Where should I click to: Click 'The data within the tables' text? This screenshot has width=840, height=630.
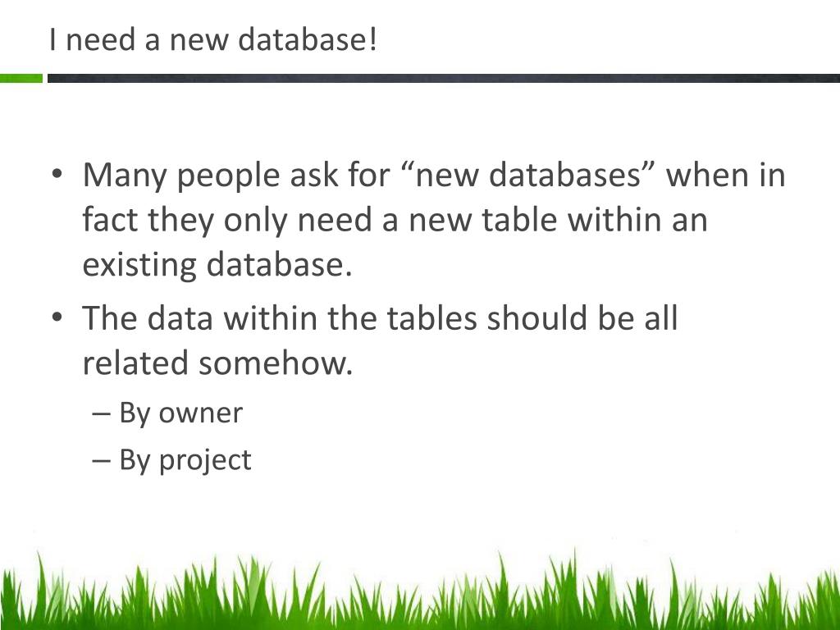click(280, 317)
